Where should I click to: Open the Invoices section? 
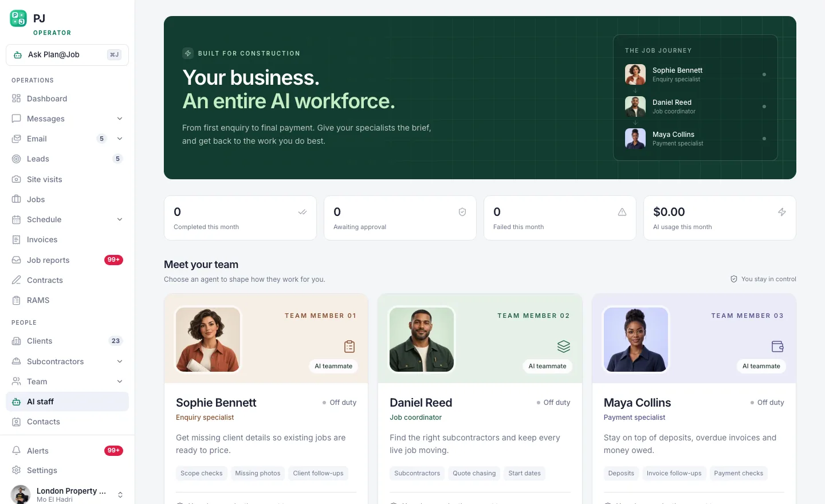67,239
